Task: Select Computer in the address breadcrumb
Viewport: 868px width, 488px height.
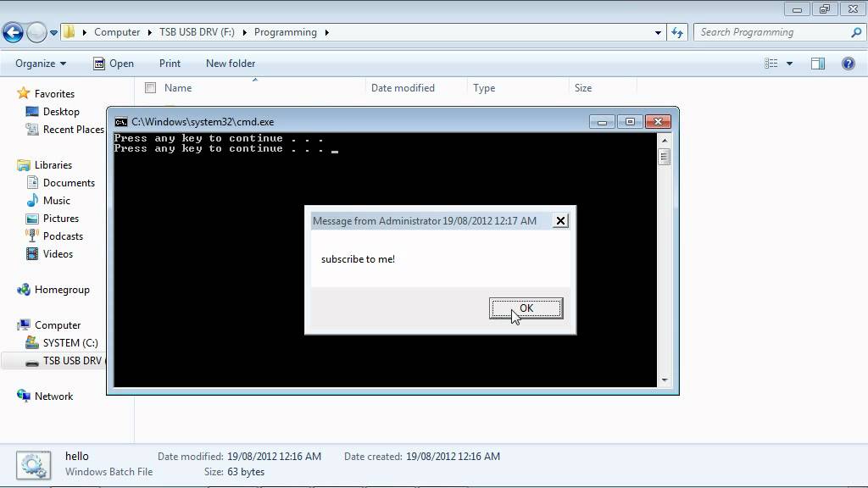Action: click(117, 32)
